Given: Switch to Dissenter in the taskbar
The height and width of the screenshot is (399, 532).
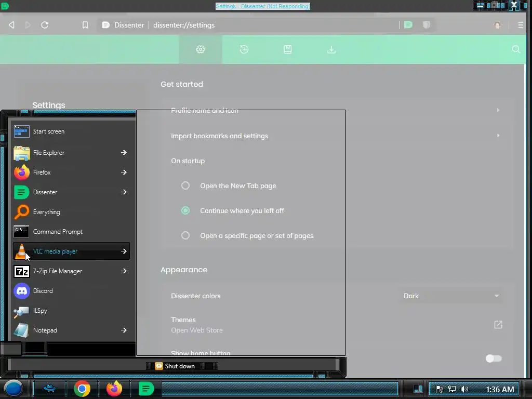Looking at the screenshot, I should pos(146,389).
